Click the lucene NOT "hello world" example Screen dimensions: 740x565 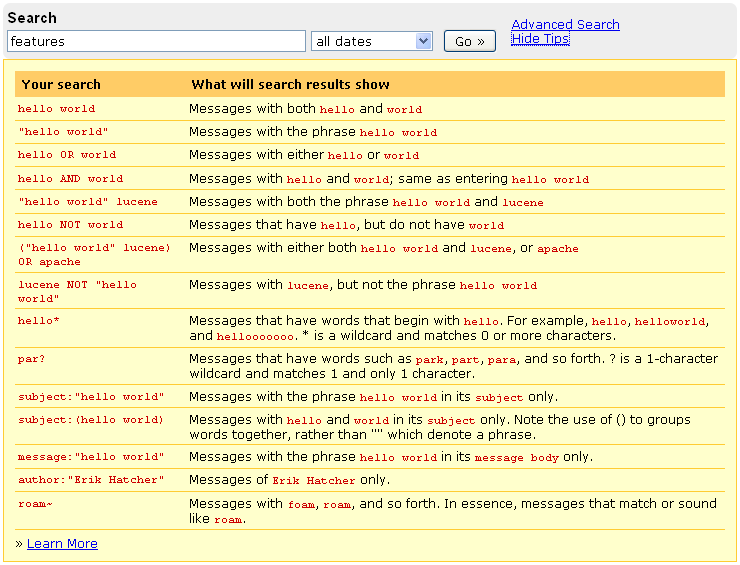coord(77,291)
